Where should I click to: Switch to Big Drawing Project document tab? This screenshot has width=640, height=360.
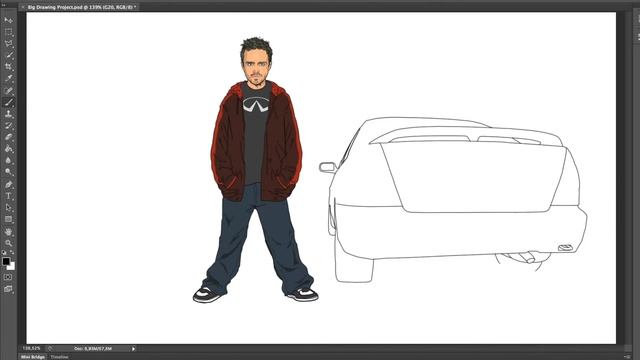pos(82,7)
